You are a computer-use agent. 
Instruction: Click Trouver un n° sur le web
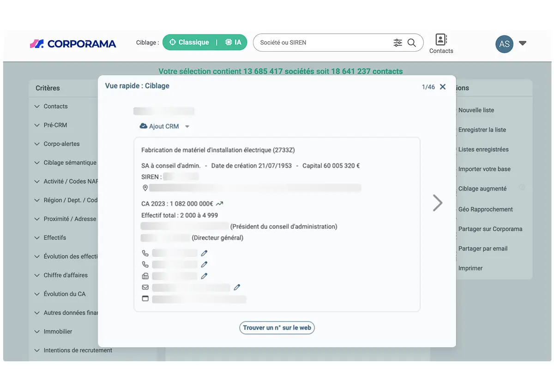(277, 328)
